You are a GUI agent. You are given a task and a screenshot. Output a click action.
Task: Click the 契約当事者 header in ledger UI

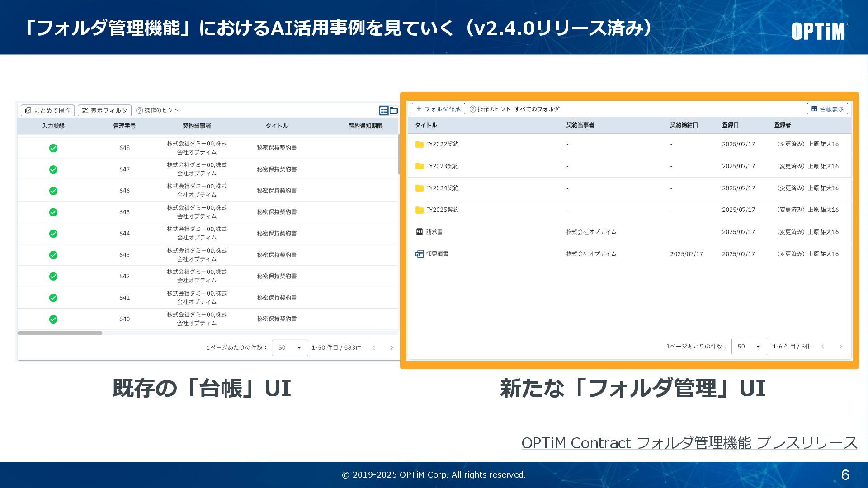pos(197,126)
